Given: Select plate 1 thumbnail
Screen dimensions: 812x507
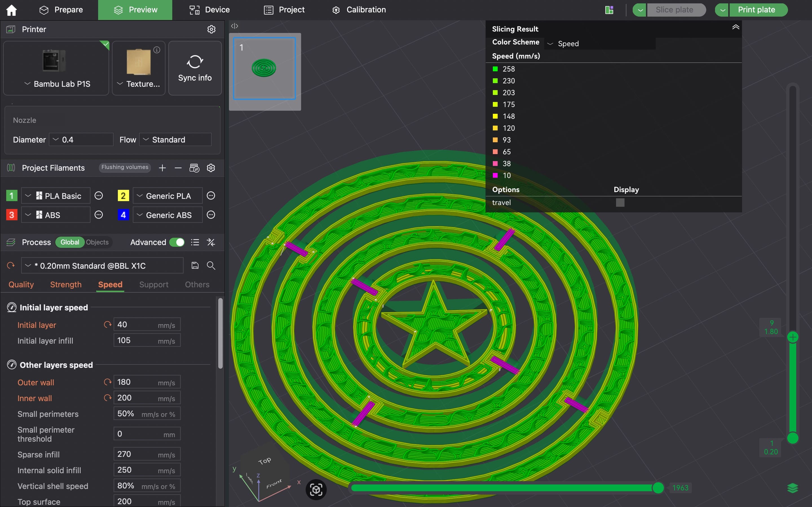Looking at the screenshot, I should click(264, 68).
